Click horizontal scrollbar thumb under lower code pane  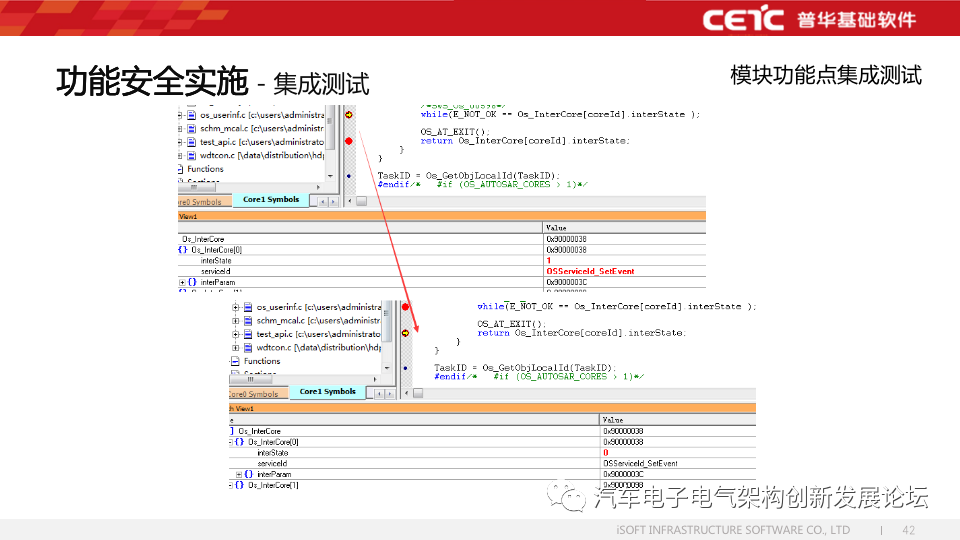click(418, 393)
